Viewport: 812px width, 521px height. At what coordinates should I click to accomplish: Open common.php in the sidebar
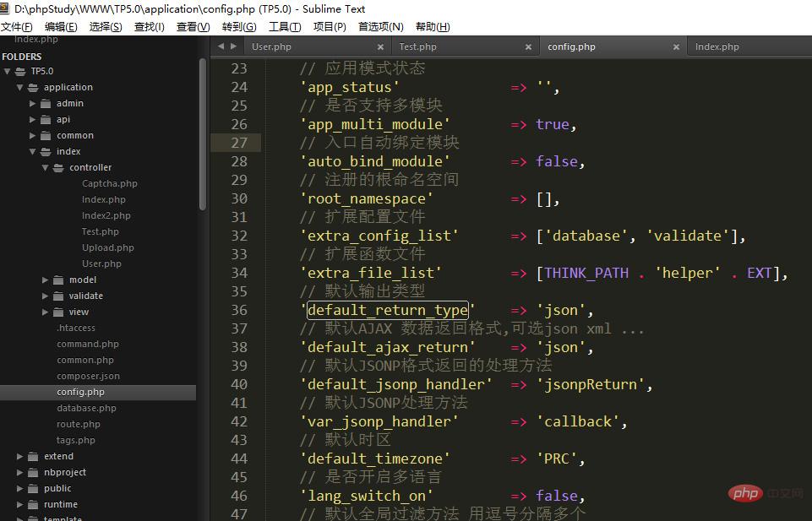click(x=85, y=360)
